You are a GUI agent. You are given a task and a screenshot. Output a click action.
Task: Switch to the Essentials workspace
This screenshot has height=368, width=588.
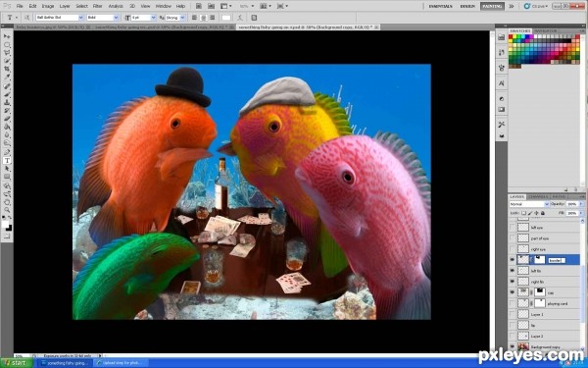tap(441, 6)
